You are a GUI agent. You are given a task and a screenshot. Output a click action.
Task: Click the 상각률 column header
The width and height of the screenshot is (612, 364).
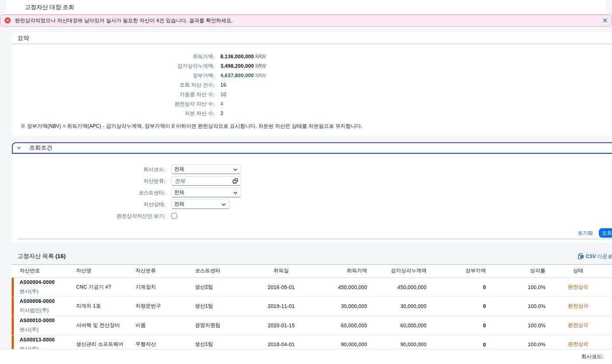tap(538, 271)
